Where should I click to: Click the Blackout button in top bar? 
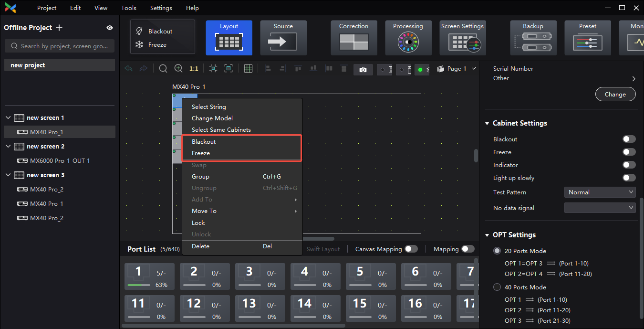[154, 31]
